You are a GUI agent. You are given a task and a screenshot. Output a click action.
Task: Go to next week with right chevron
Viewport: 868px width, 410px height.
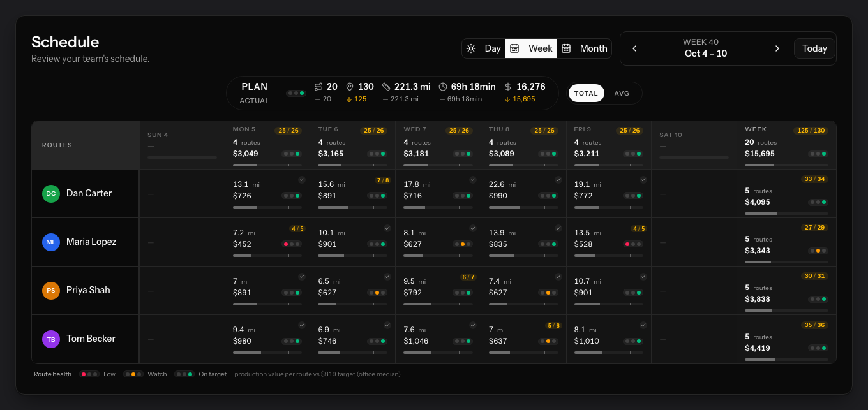[777, 48]
